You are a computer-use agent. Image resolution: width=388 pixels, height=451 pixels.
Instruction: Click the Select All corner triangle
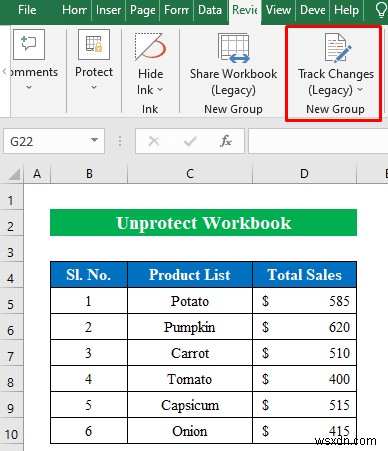(13, 174)
